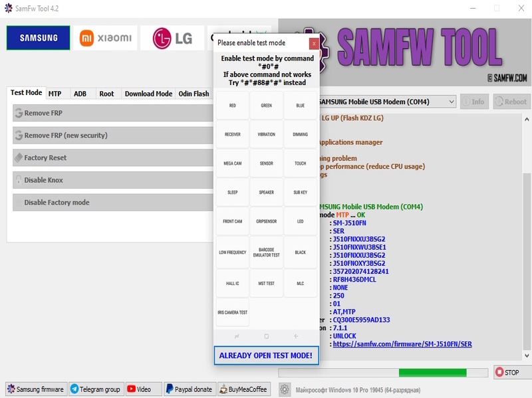Open the BuyMeaCoffee button
Screen dimensions: 532x398
click(244, 389)
